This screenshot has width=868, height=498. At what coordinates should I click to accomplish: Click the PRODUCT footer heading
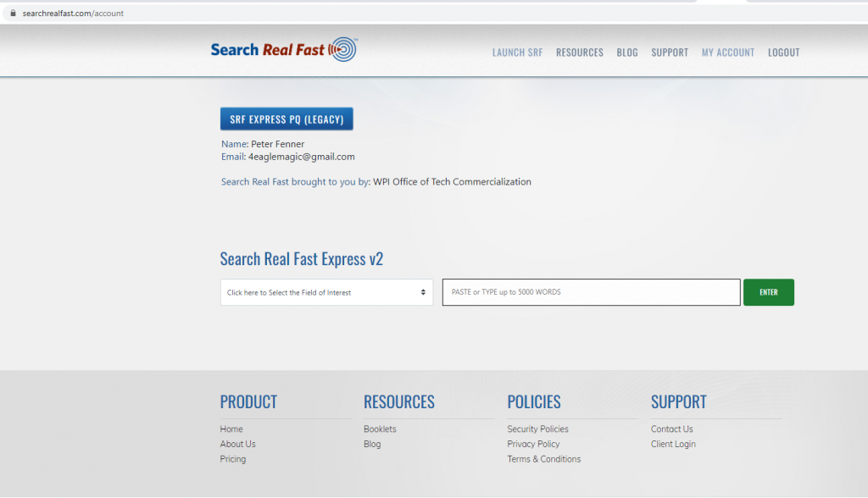click(x=248, y=401)
